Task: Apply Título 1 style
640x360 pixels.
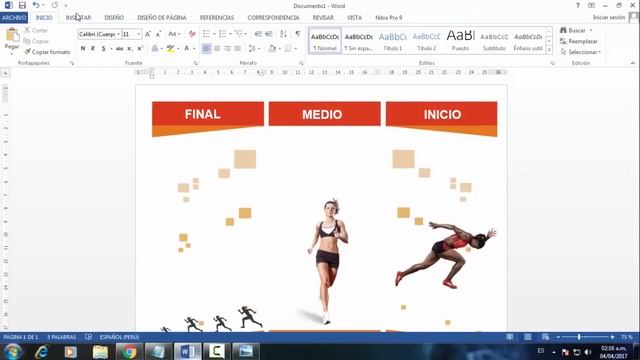Action: point(392,40)
